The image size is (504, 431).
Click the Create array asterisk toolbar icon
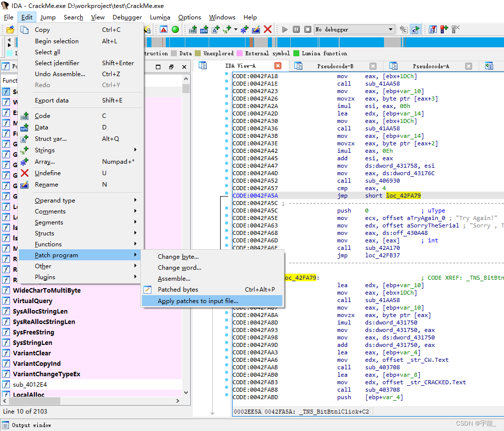(x=245, y=29)
